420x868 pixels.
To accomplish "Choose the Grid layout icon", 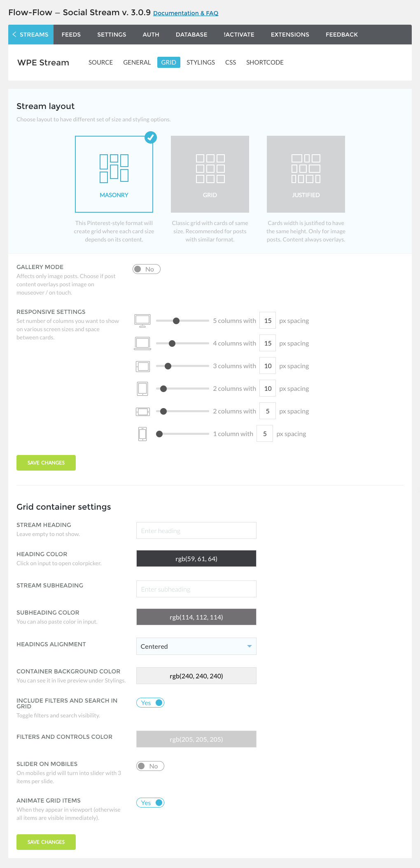I will (210, 168).
